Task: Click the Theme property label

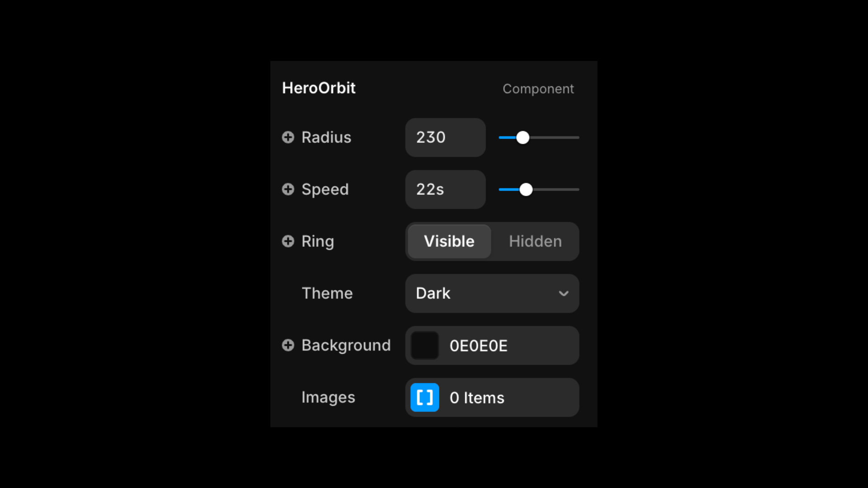Action: click(x=327, y=293)
